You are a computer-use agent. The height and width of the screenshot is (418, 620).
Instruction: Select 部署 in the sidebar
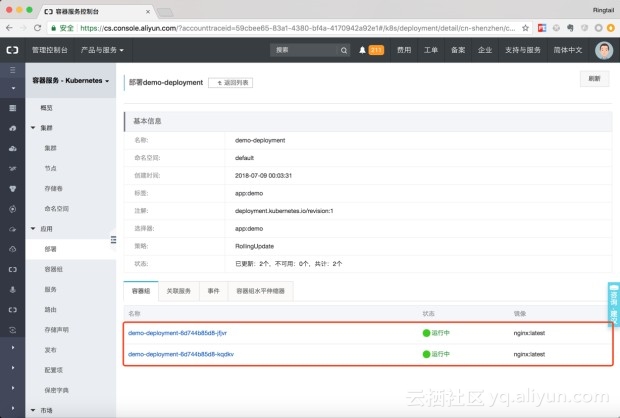pos(50,249)
